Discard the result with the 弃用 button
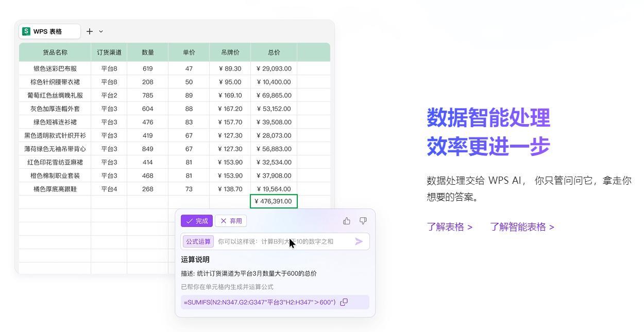Screen dimensions: 644x332 (231, 221)
